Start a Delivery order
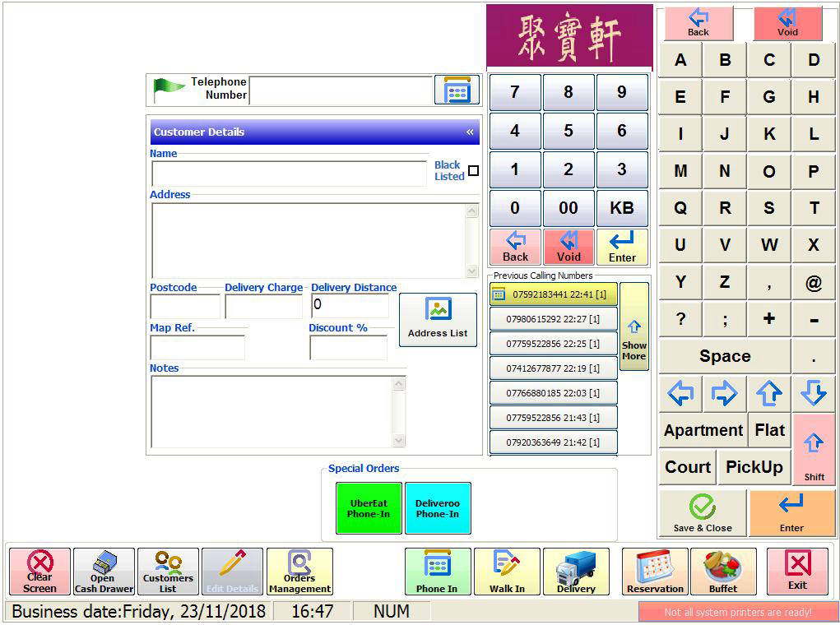This screenshot has width=840, height=625. (576, 571)
